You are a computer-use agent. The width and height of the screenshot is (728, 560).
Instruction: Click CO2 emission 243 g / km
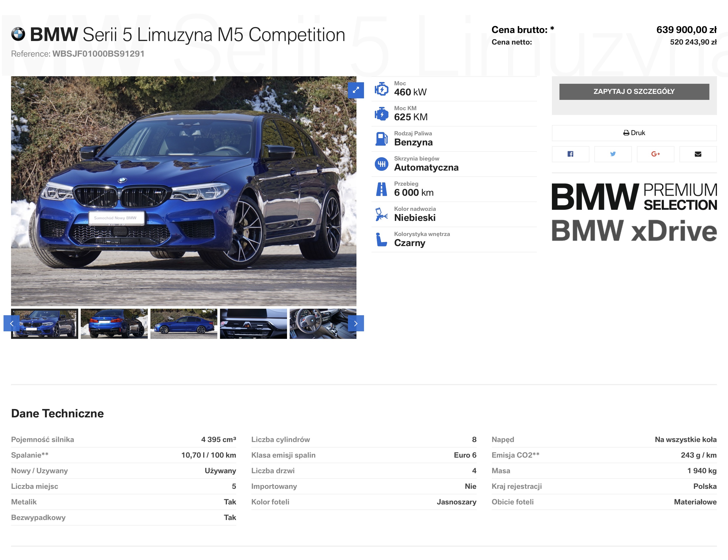[x=698, y=455]
